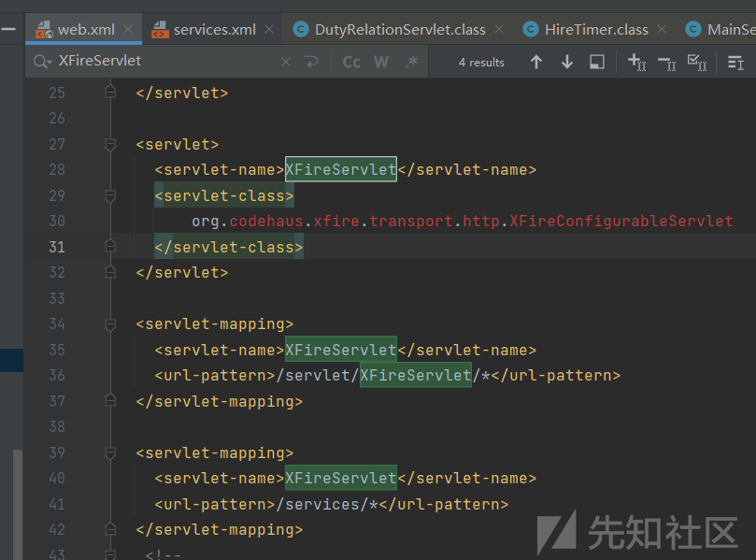This screenshot has height=560, width=756.
Task: Close the HireTimer.class tab
Action: [662, 29]
